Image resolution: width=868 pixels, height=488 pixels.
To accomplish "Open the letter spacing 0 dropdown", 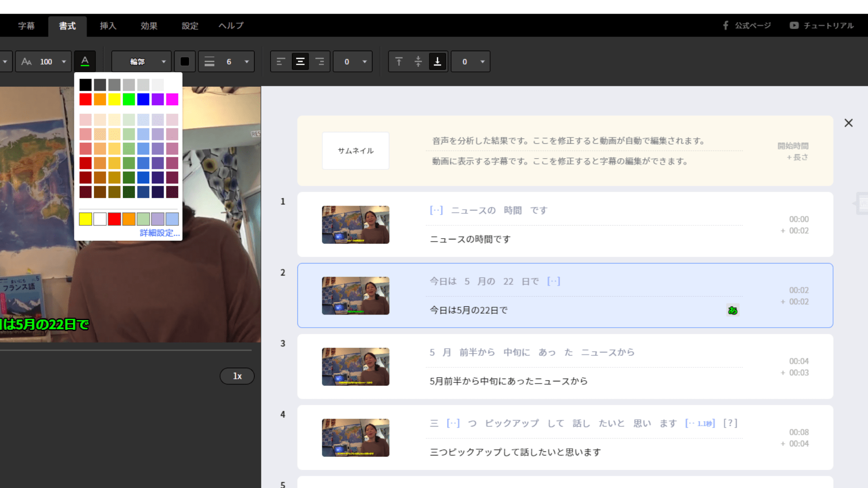I will point(353,61).
